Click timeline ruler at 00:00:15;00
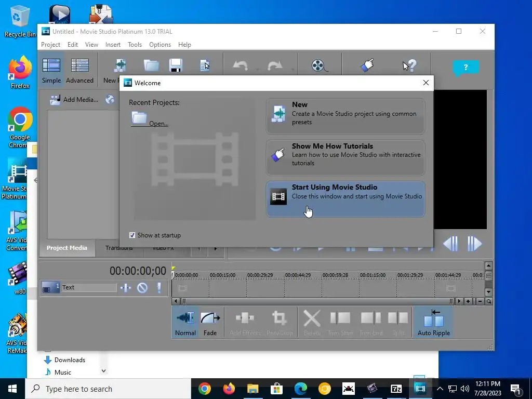532x399 pixels. pyautogui.click(x=222, y=275)
